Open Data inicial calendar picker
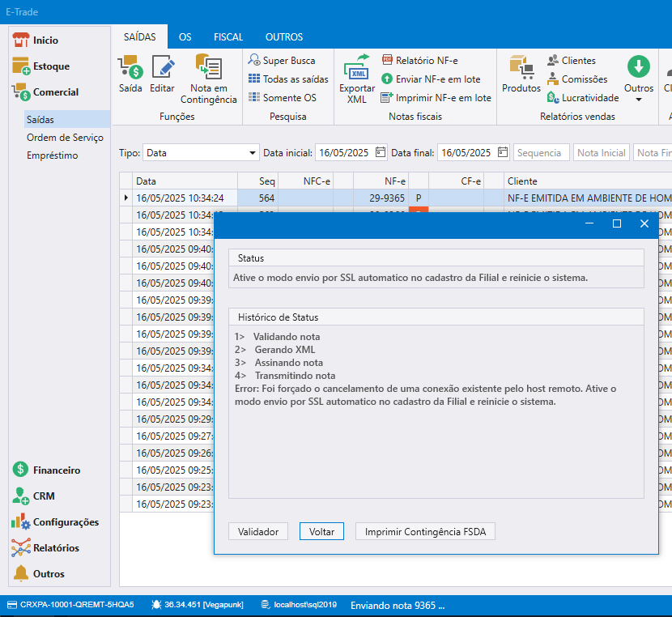The width and height of the screenshot is (672, 617). [x=381, y=152]
